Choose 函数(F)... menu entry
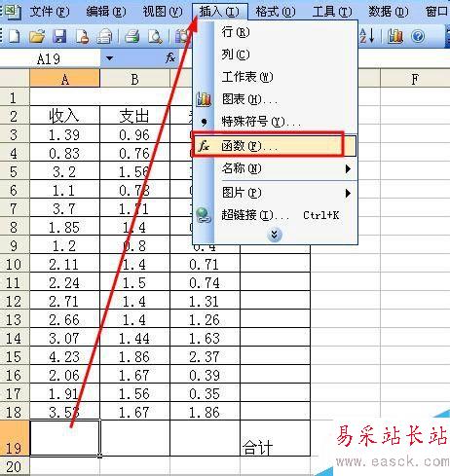 tap(275, 146)
